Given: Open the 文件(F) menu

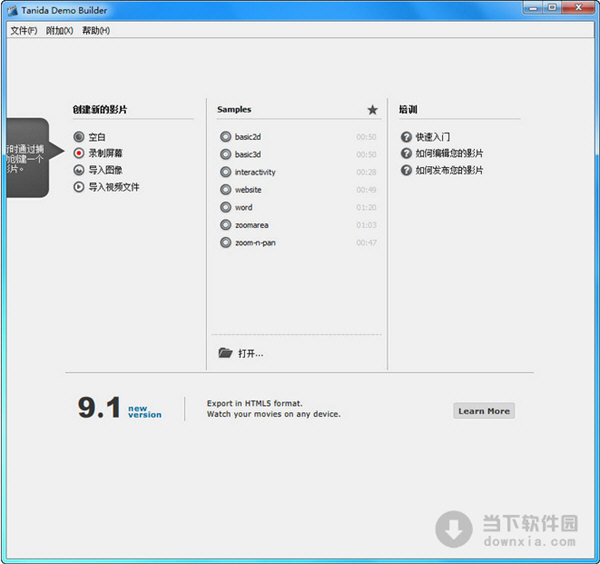Looking at the screenshot, I should pos(24,31).
